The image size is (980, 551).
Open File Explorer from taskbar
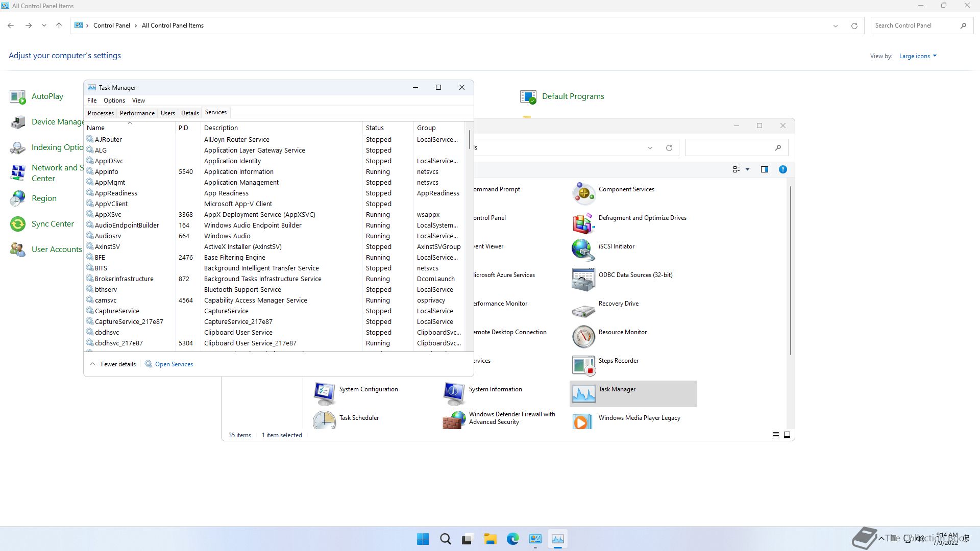pyautogui.click(x=490, y=539)
